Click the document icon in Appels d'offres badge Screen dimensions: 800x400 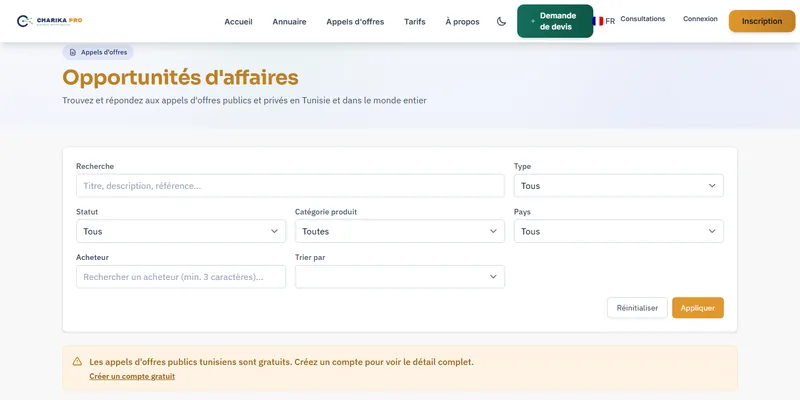[x=73, y=52]
